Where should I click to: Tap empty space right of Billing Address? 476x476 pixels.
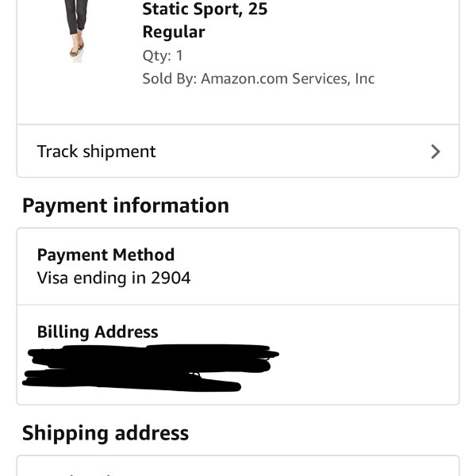point(306,332)
